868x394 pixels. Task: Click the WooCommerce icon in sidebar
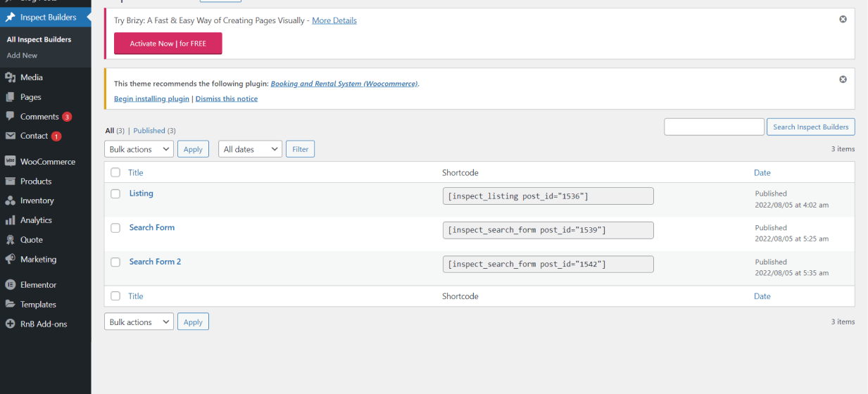[10, 161]
